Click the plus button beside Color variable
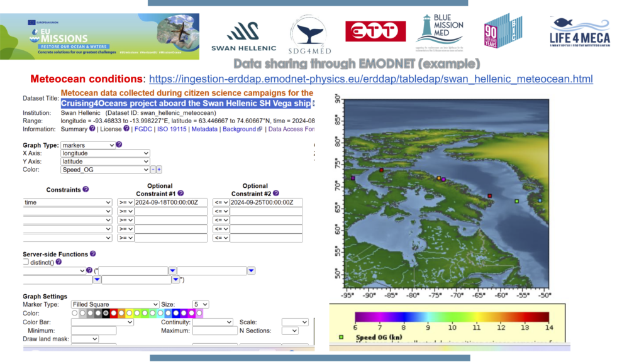 click(159, 170)
